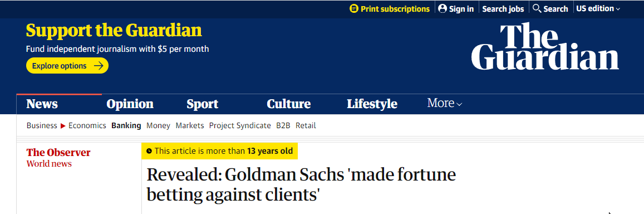
Task: Open the Banking subsection link
Action: (126, 125)
